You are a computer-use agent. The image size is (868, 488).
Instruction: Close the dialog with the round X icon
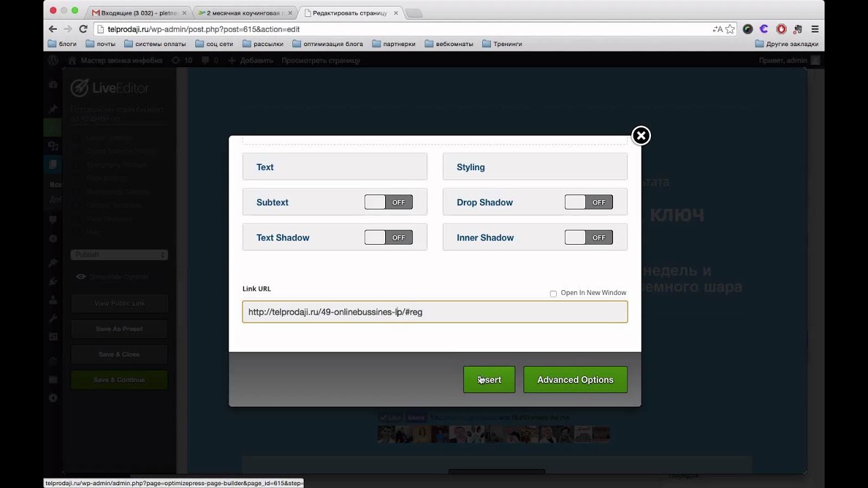point(641,136)
